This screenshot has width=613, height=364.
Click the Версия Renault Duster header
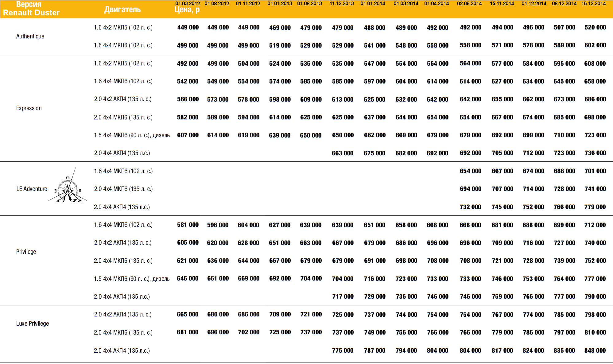click(31, 9)
